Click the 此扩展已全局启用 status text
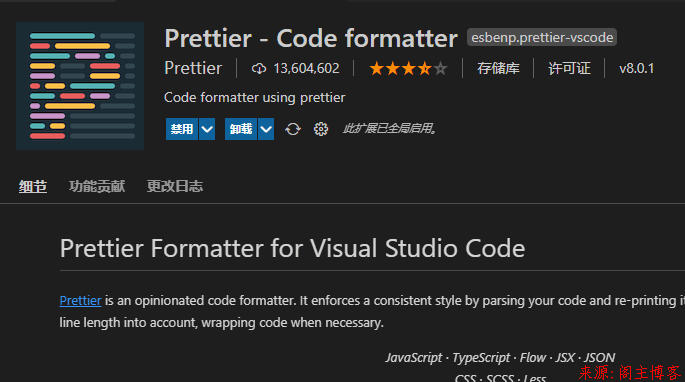 tap(389, 129)
